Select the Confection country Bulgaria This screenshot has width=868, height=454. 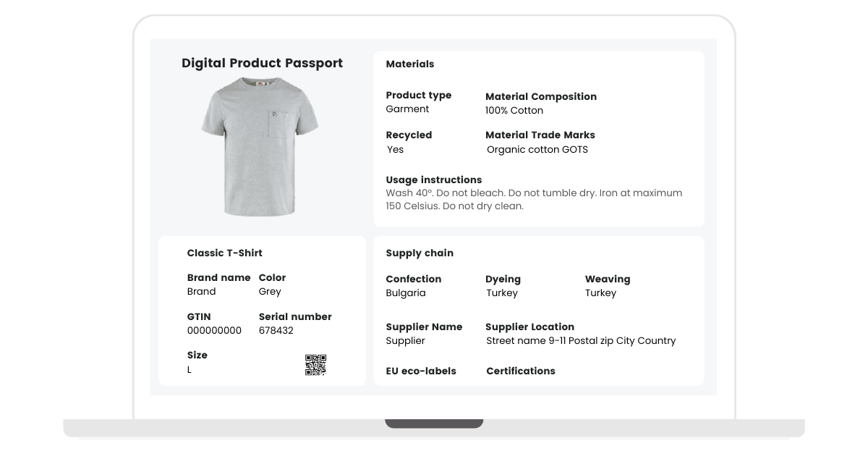click(x=406, y=293)
